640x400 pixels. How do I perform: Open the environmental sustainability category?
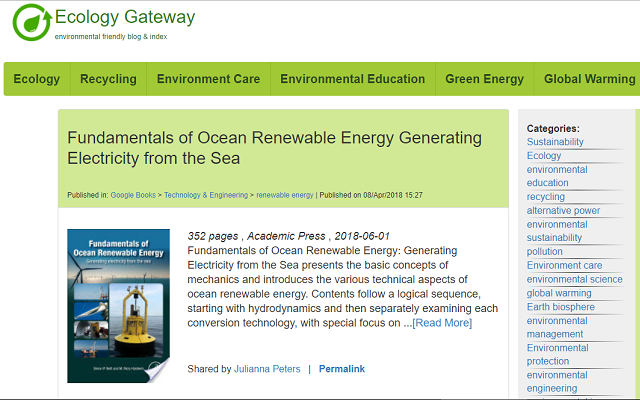tap(557, 231)
